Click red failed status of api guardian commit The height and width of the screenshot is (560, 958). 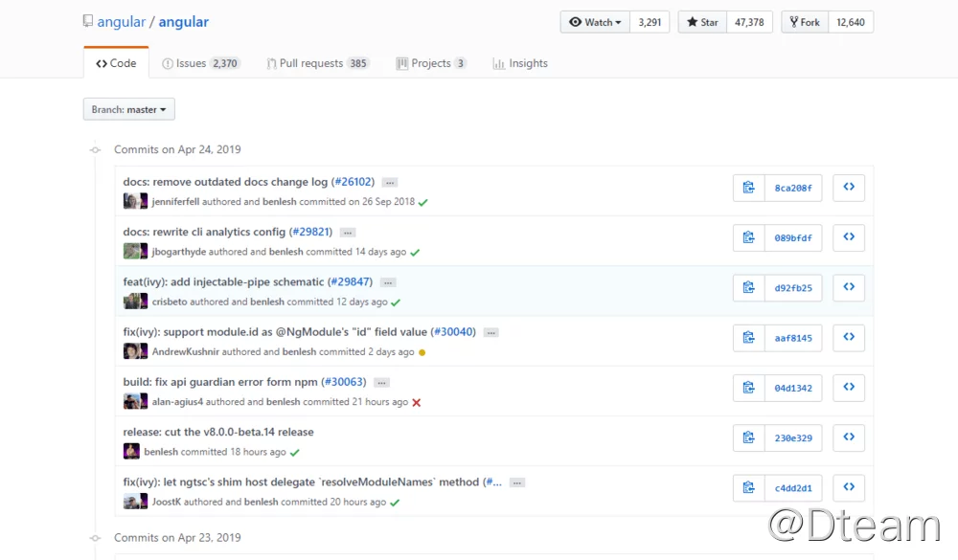click(416, 402)
